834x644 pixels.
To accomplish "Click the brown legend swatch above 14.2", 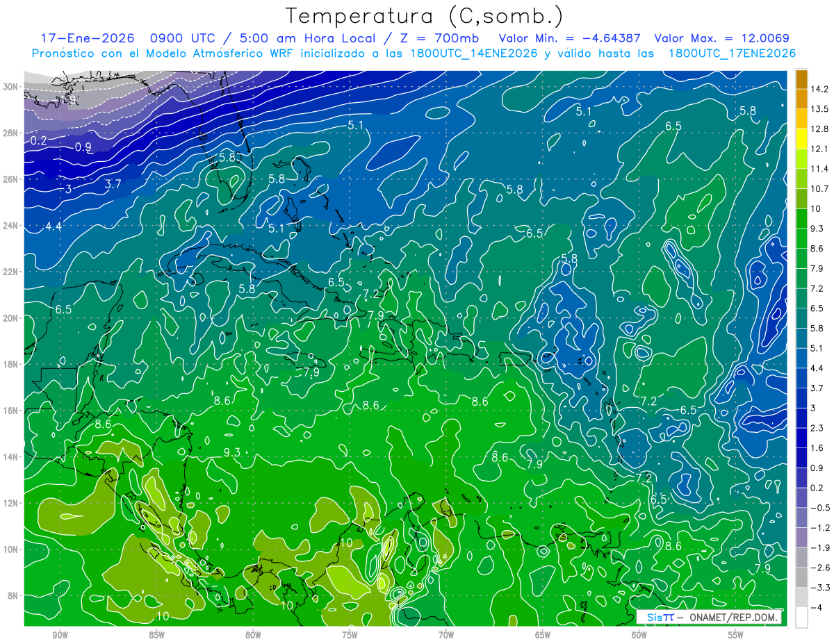I will [801, 79].
